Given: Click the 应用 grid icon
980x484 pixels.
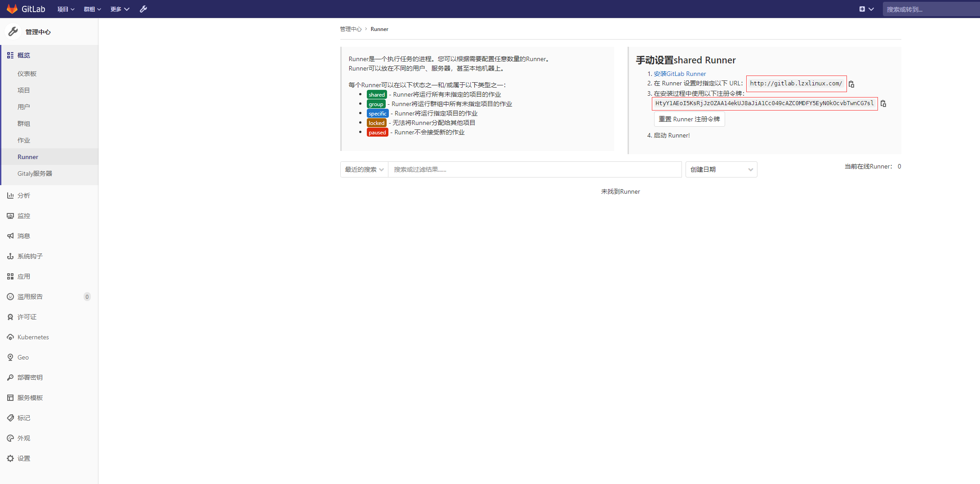Looking at the screenshot, I should 10,276.
